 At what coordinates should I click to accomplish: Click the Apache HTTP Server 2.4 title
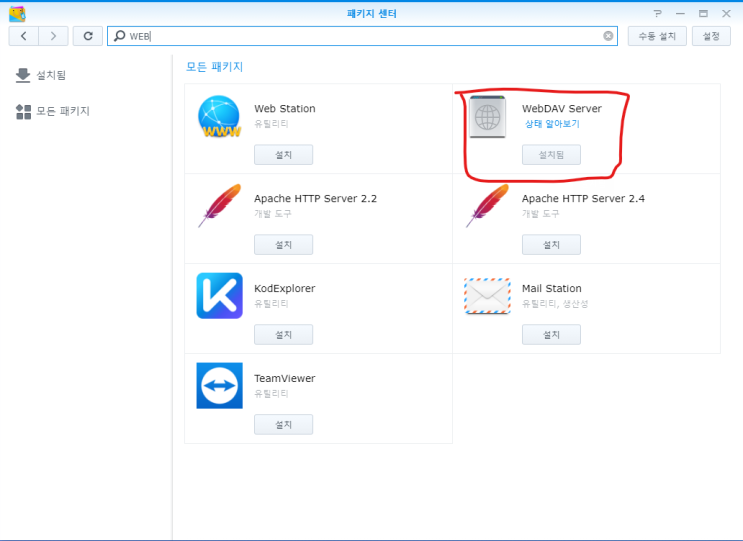point(583,198)
